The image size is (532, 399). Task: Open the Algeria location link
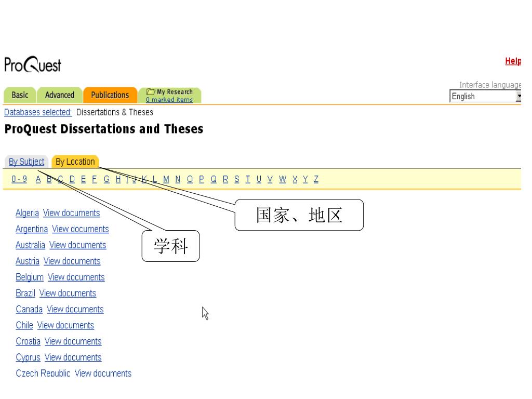[x=27, y=213]
